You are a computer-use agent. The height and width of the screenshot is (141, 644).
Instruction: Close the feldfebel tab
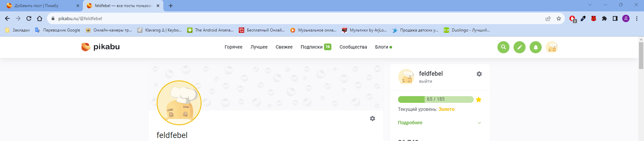[158, 6]
